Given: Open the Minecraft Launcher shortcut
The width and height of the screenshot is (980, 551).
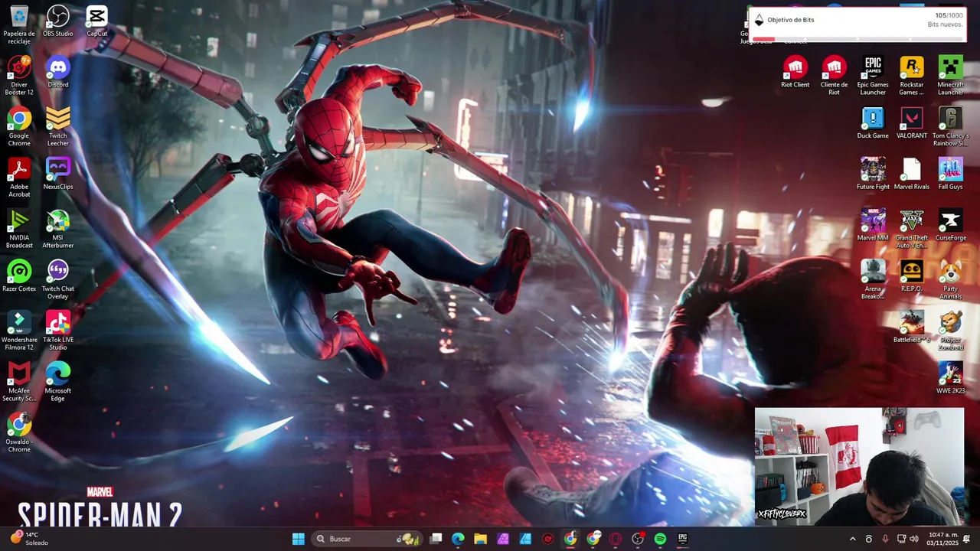Looking at the screenshot, I should [x=950, y=76].
